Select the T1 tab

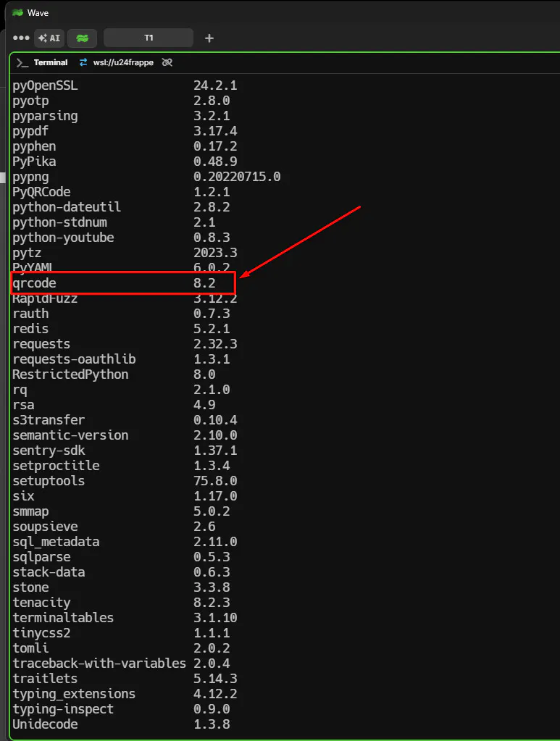pos(149,38)
